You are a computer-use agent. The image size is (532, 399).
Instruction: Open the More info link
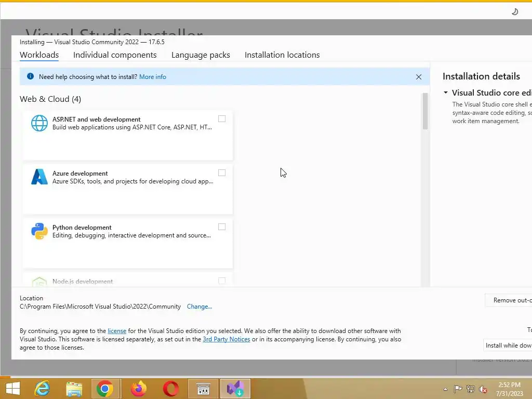click(153, 77)
